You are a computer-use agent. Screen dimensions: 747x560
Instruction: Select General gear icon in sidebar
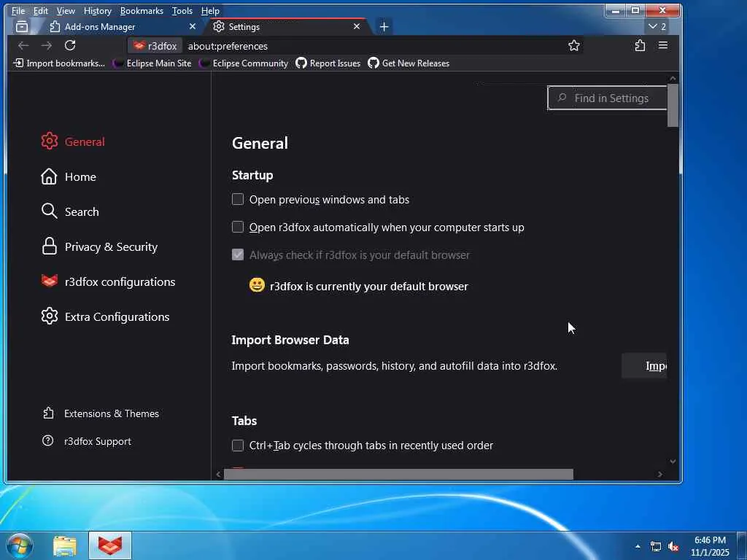point(50,141)
